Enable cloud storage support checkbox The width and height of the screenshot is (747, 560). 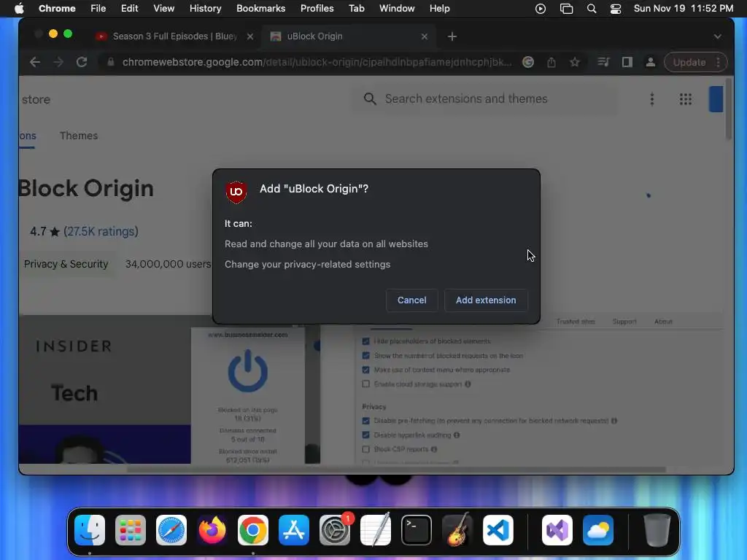[x=365, y=384]
